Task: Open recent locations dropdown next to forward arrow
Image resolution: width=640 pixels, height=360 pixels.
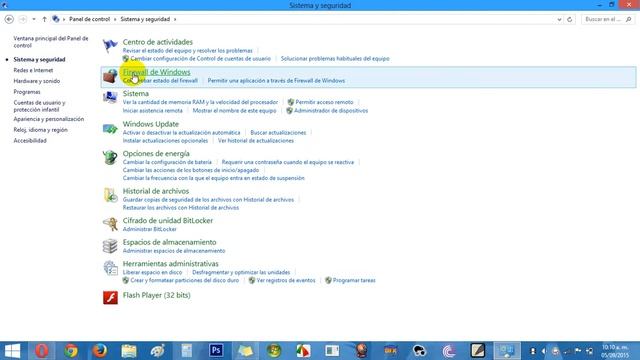Action: pos(34,19)
